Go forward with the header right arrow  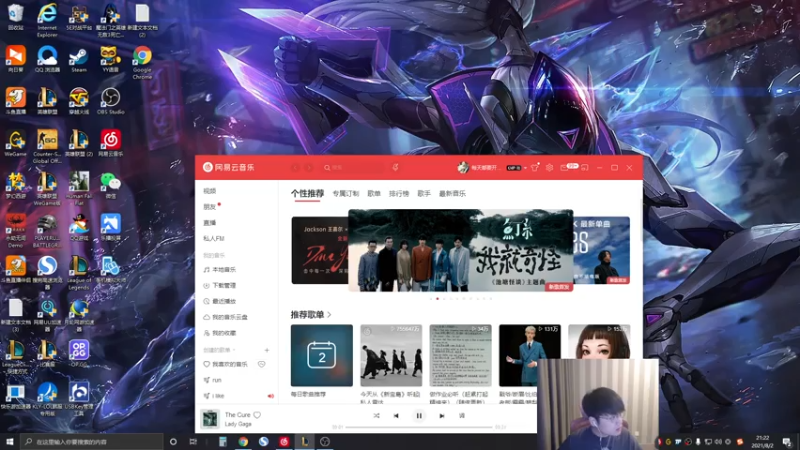pyautogui.click(x=309, y=167)
